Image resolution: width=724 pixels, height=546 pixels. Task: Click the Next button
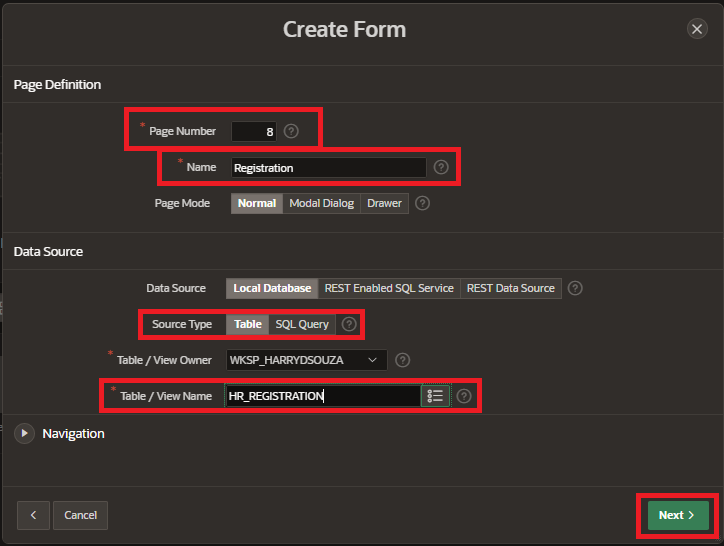[x=676, y=515]
